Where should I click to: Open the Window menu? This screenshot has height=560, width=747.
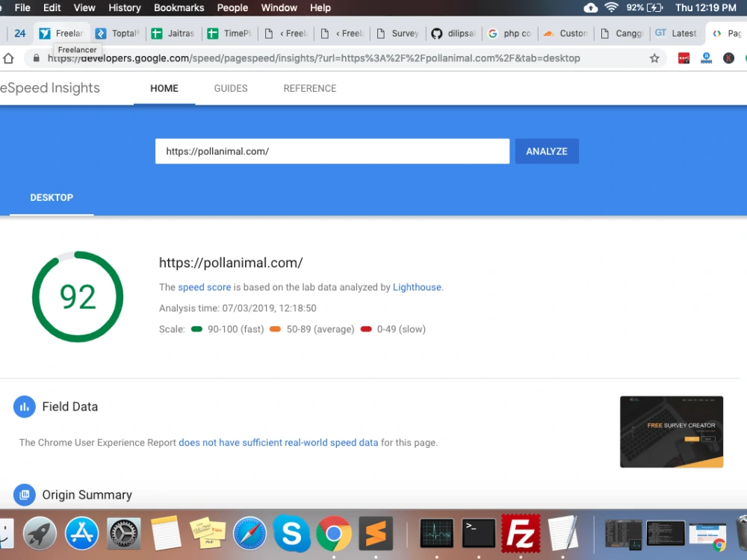coord(279,7)
